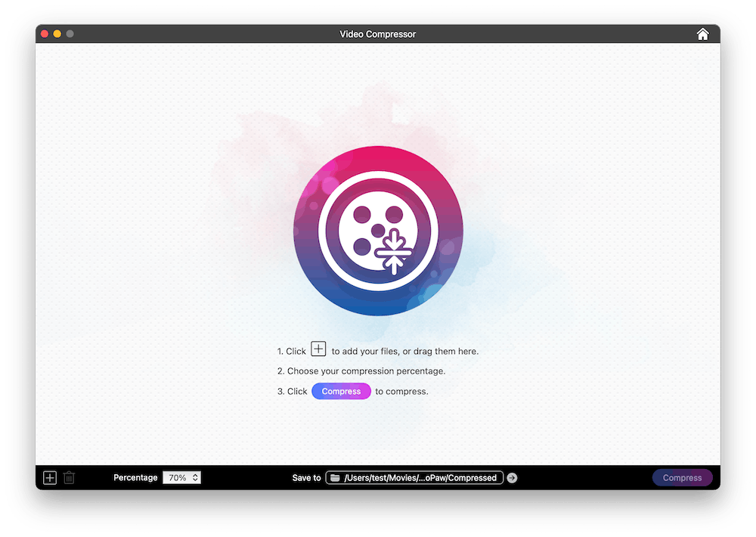This screenshot has width=756, height=537.
Task: Click the add files plus icon in bottom bar
Action: pos(50,478)
